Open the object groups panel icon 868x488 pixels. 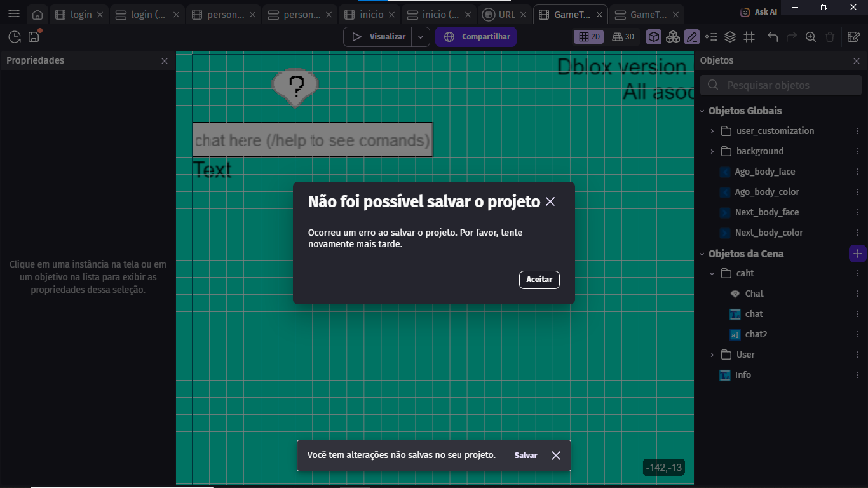tap(673, 37)
